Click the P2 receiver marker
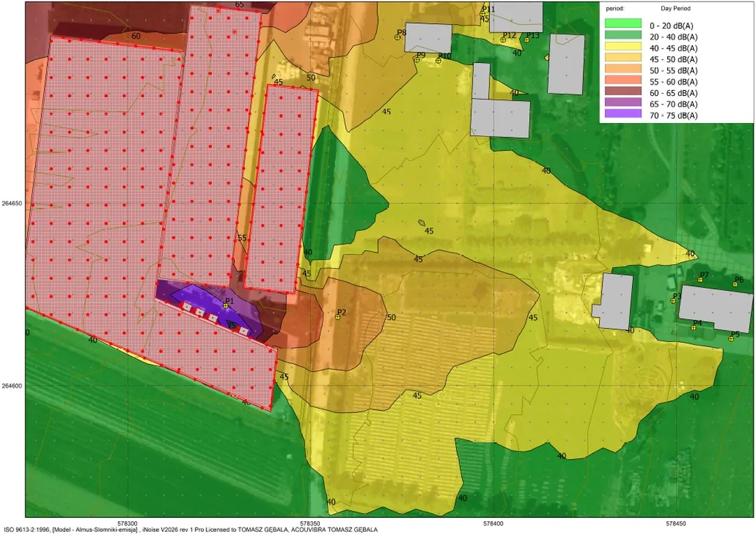This screenshot has height=536, width=756. 338,317
